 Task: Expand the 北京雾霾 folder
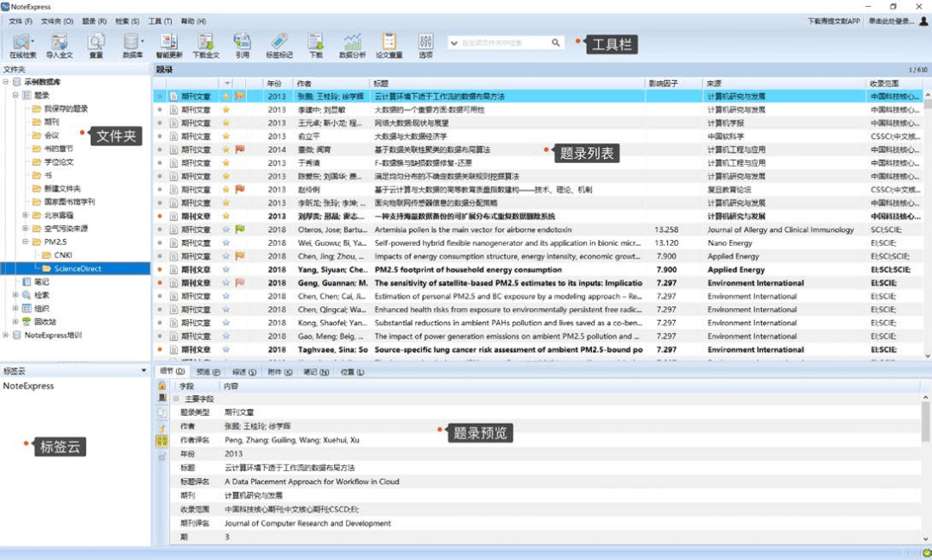pyautogui.click(x=26, y=215)
